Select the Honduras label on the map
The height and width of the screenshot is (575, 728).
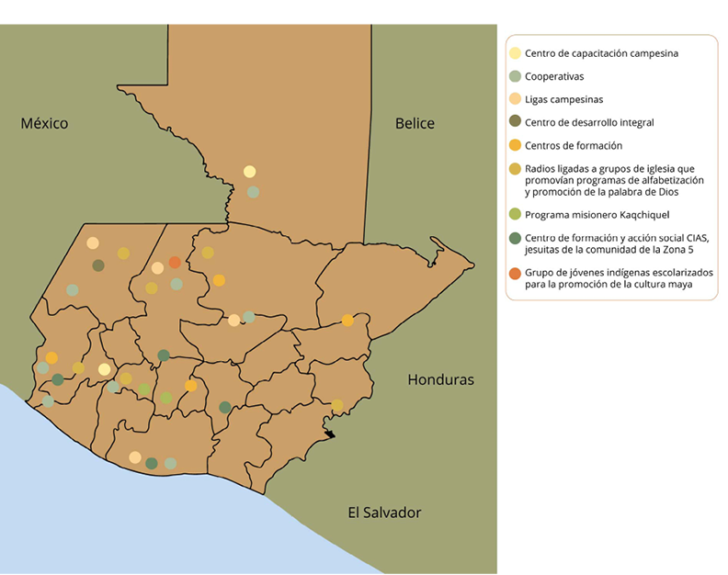point(439,379)
